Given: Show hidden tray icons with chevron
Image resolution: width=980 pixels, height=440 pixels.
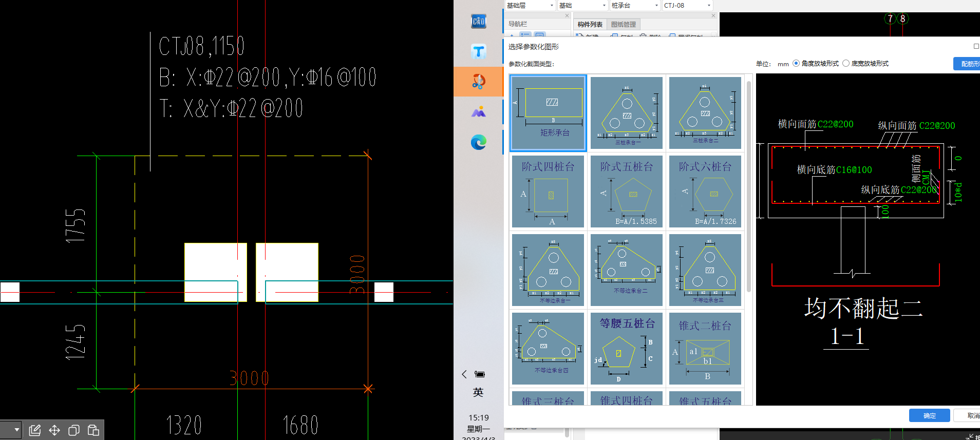Looking at the screenshot, I should click(464, 374).
